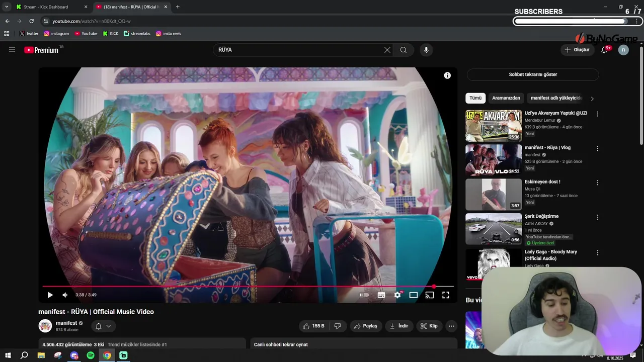Screen dimensions: 644x362
Task: Run search with magnifier button
Action: click(404, 50)
